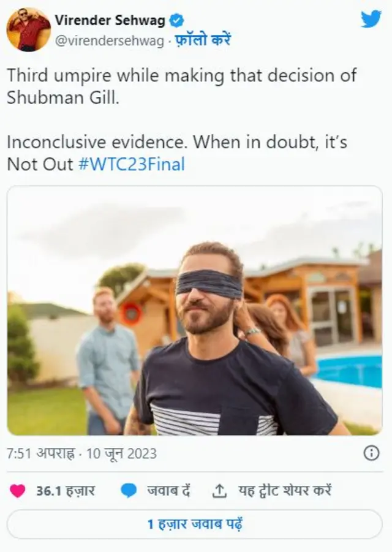Click the tweet info circle icon
The width and height of the screenshot is (392, 552).
[372, 453]
